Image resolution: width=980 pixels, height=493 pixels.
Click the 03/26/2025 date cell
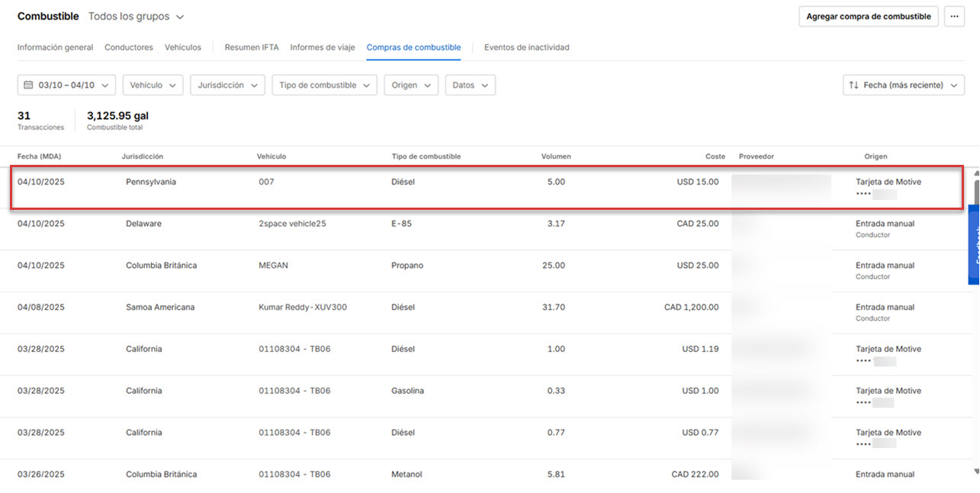41,474
